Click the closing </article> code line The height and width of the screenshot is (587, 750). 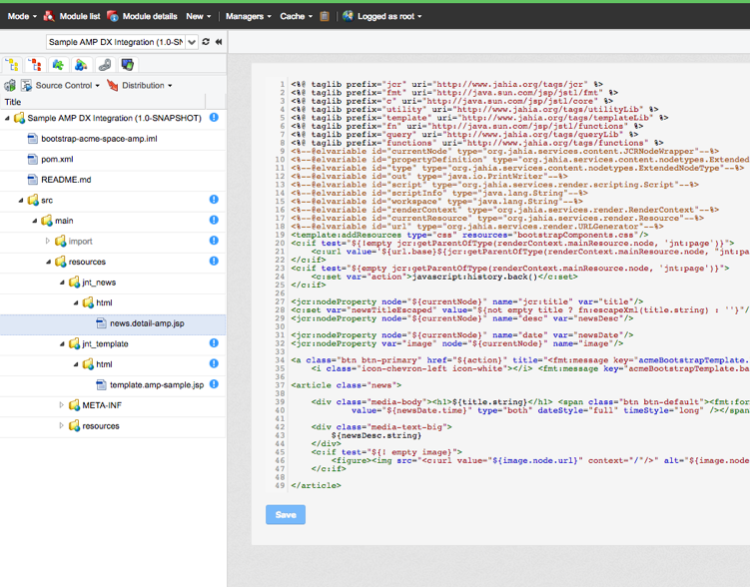click(316, 486)
